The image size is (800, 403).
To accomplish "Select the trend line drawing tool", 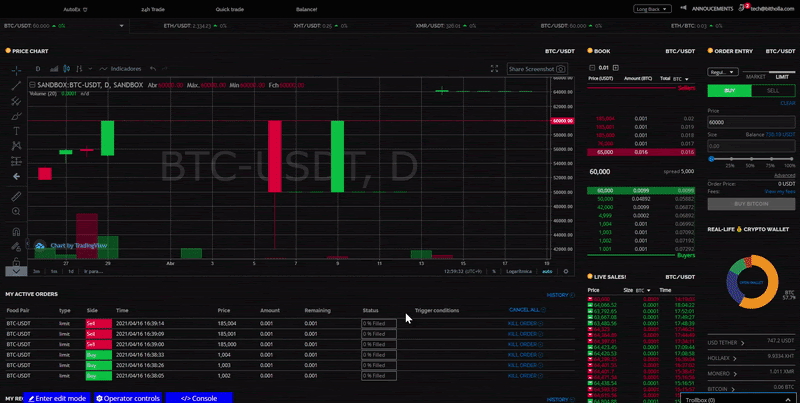I will [16, 86].
